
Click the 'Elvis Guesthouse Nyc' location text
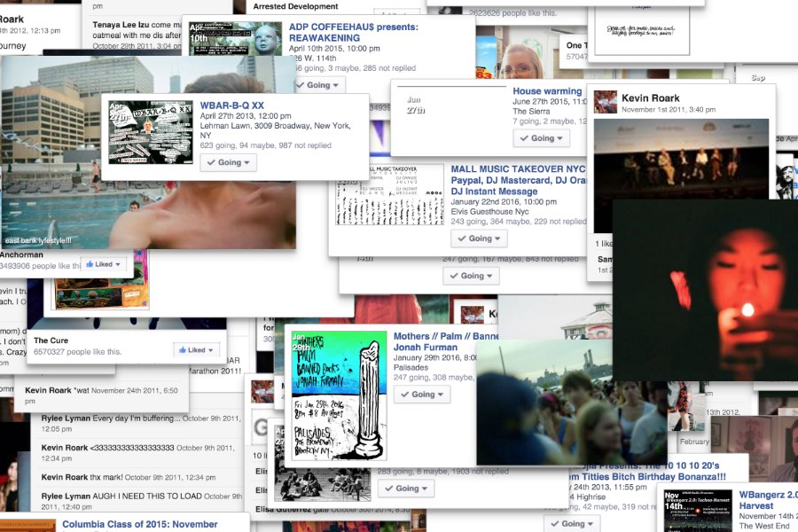tap(489, 211)
